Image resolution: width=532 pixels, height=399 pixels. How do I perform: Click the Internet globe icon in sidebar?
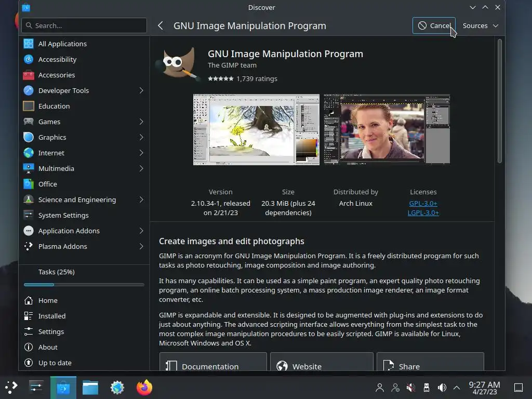[29, 153]
